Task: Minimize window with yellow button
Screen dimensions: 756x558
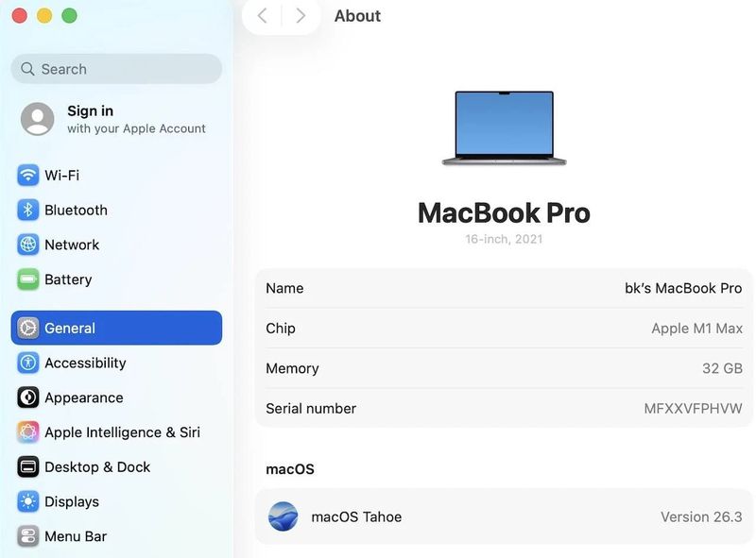Action: (44, 15)
